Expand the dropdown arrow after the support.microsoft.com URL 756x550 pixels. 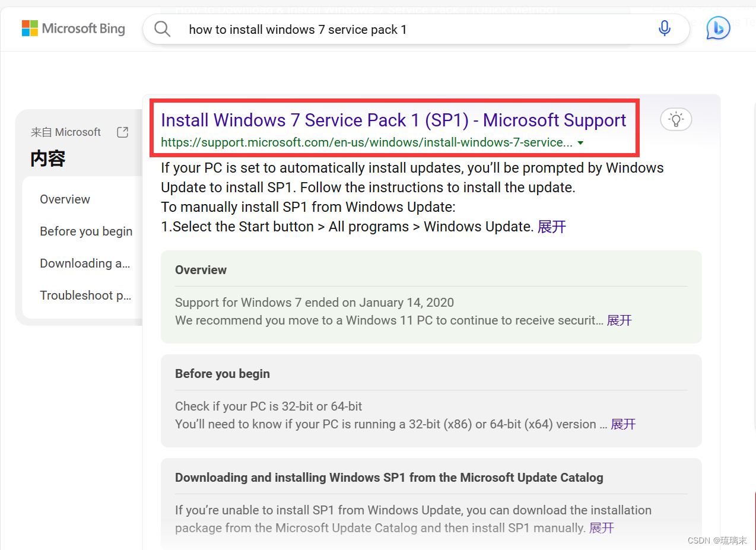point(580,142)
